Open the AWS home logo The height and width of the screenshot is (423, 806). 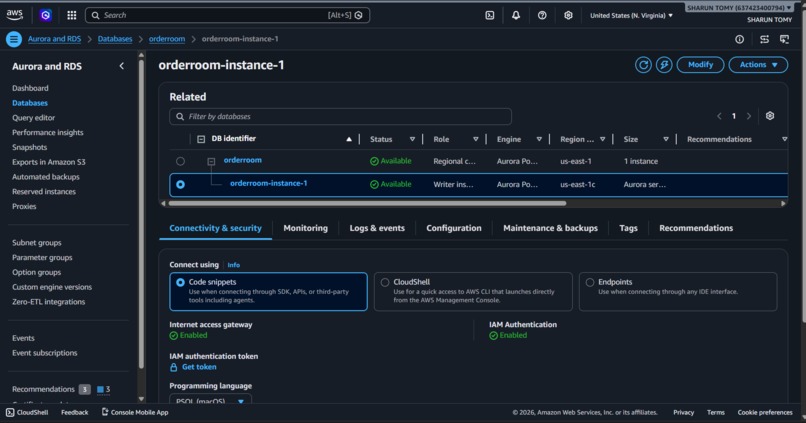pos(14,15)
